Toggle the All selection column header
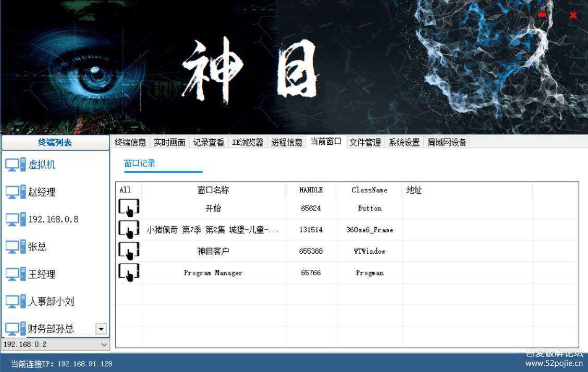The image size is (588, 372). [x=125, y=190]
